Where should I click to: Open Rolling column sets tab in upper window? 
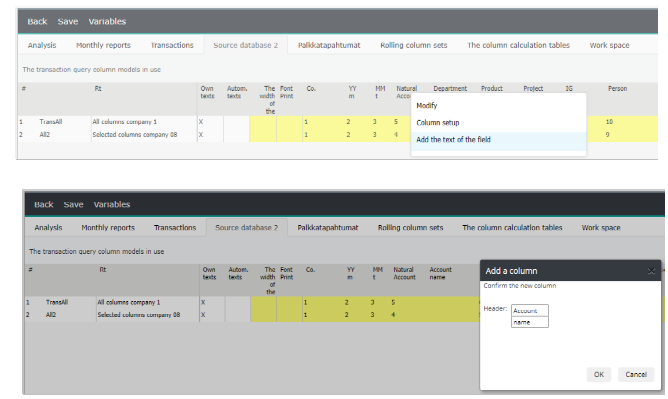pyautogui.click(x=414, y=45)
